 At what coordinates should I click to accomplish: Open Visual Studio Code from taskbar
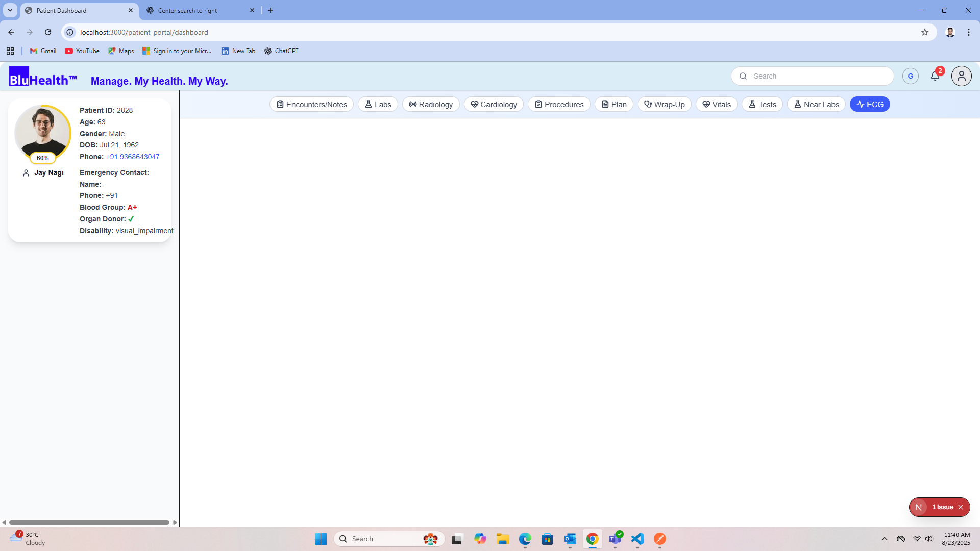tap(637, 539)
